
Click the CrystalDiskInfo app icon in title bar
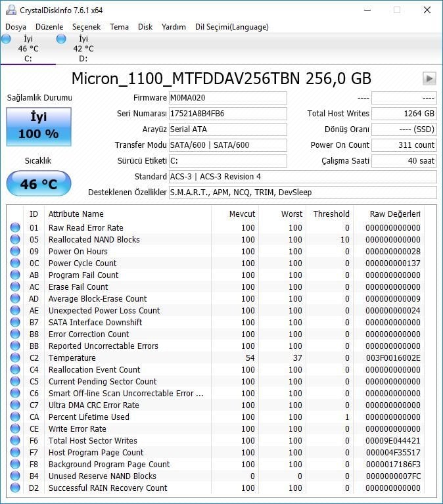[11, 11]
